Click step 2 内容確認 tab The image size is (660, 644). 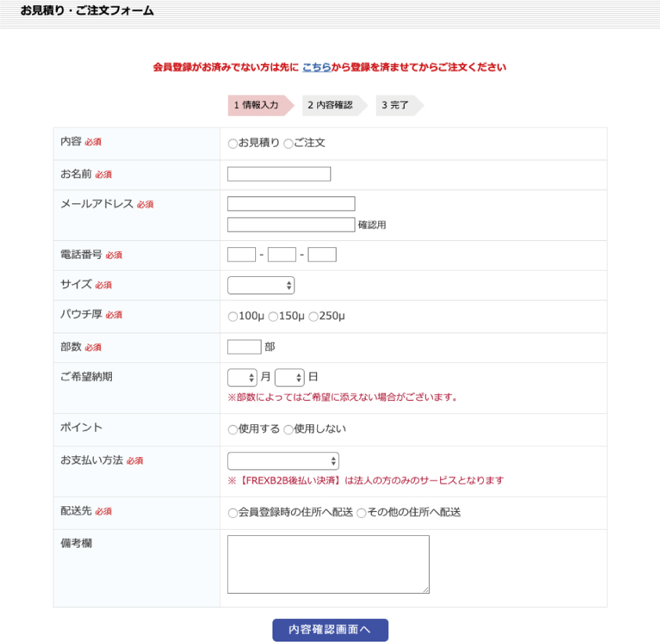point(334,105)
